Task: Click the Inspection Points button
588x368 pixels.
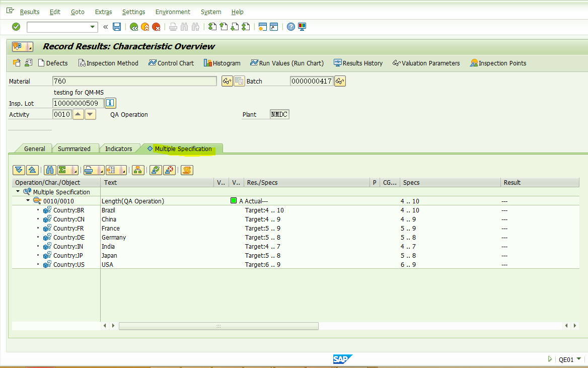Action: click(x=497, y=63)
